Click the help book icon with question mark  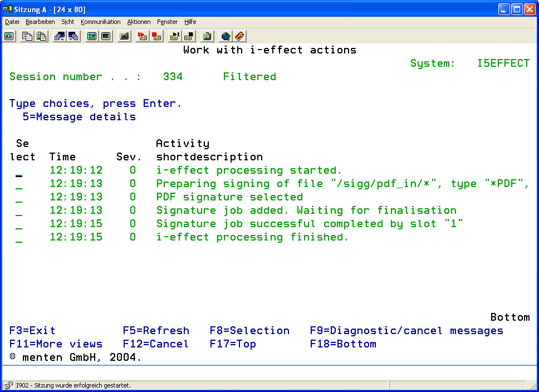(239, 36)
